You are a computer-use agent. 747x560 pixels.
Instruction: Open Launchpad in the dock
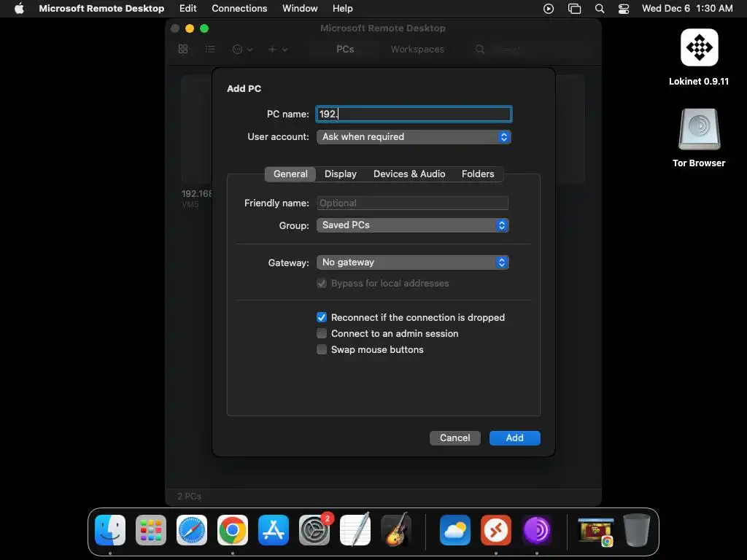(151, 530)
